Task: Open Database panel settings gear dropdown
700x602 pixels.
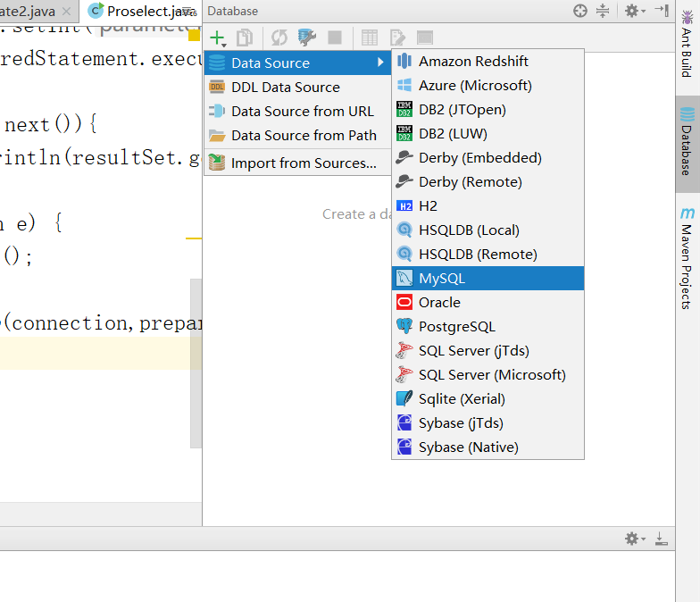Action: coord(635,11)
